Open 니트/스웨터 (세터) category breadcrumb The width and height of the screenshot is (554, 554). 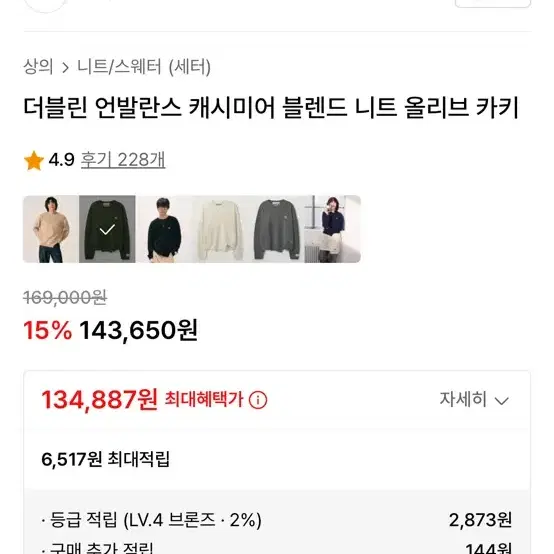click(x=144, y=67)
